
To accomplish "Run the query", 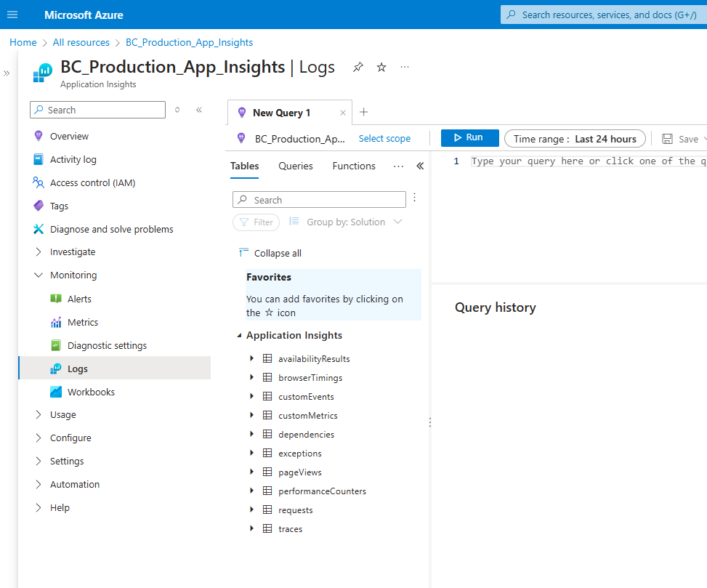I will coord(470,137).
